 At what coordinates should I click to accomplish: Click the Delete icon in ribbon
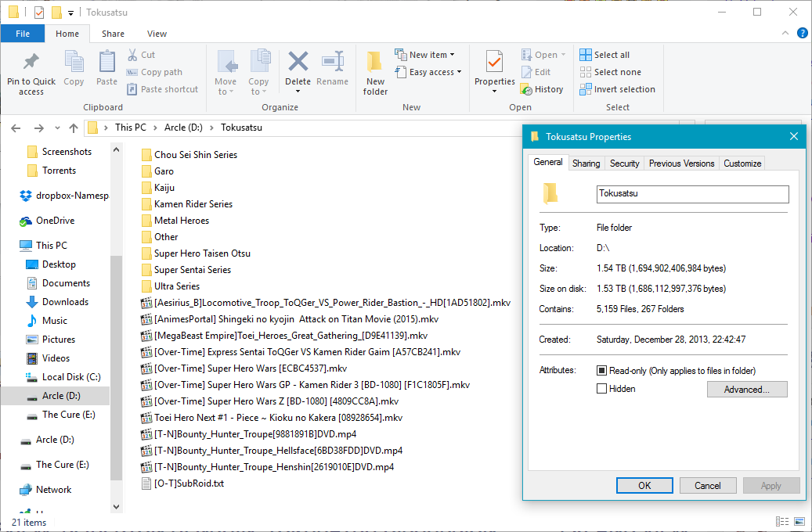pos(298,63)
